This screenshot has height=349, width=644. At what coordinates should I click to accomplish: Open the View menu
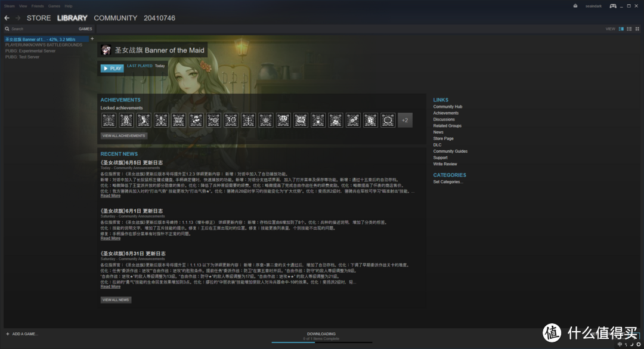coord(23,6)
